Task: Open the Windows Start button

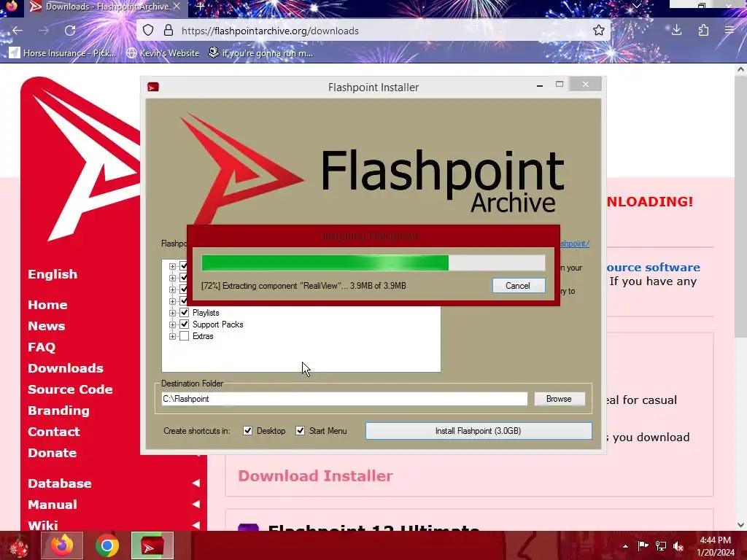Action: click(x=19, y=545)
